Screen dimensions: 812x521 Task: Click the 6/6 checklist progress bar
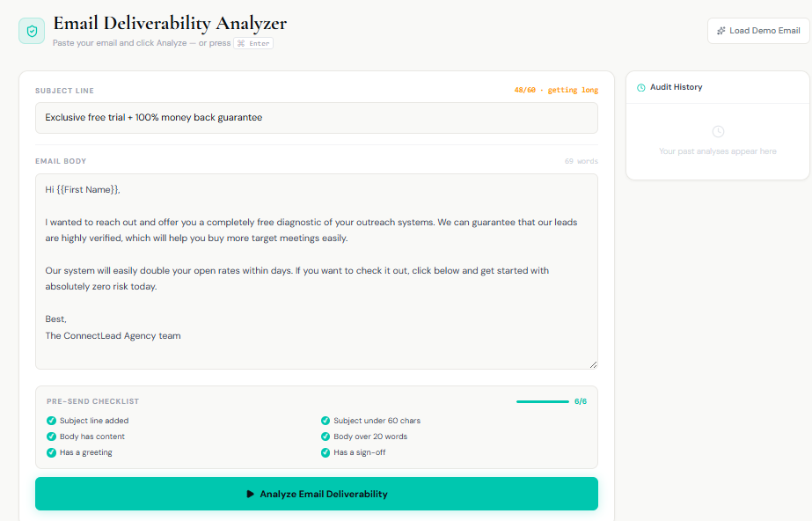coord(542,401)
